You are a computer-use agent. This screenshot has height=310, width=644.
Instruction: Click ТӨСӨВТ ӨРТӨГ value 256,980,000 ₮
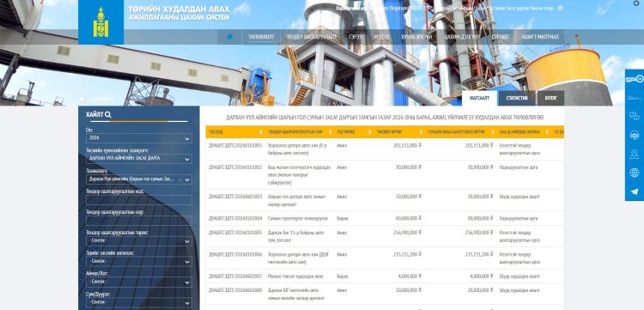[x=407, y=233]
